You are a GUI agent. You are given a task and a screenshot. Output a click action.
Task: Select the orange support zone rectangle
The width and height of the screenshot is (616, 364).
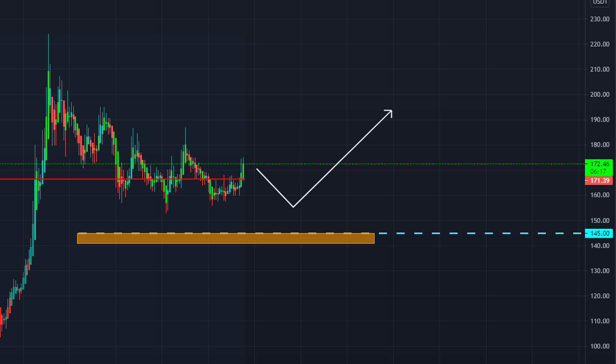pos(225,238)
